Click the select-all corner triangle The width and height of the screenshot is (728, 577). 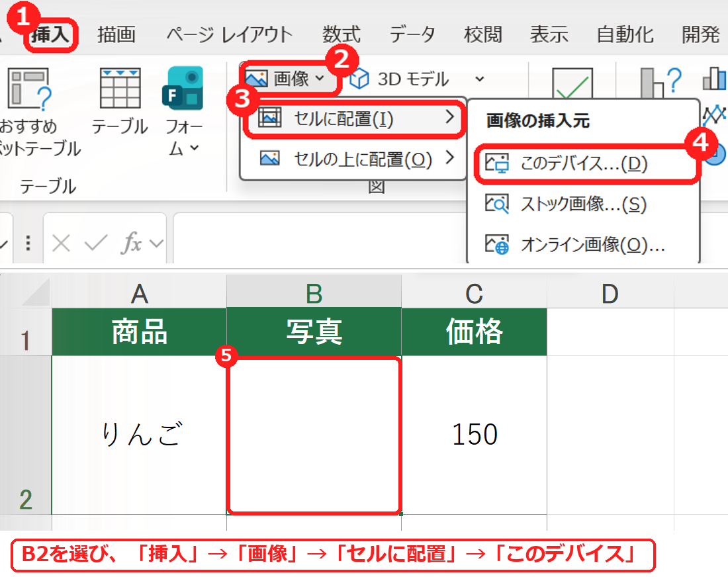point(36,292)
